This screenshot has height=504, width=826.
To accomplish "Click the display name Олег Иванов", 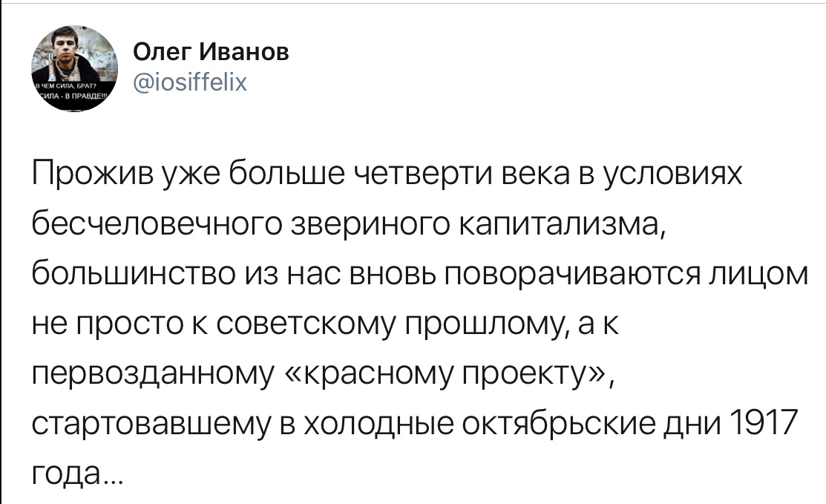I will [211, 52].
